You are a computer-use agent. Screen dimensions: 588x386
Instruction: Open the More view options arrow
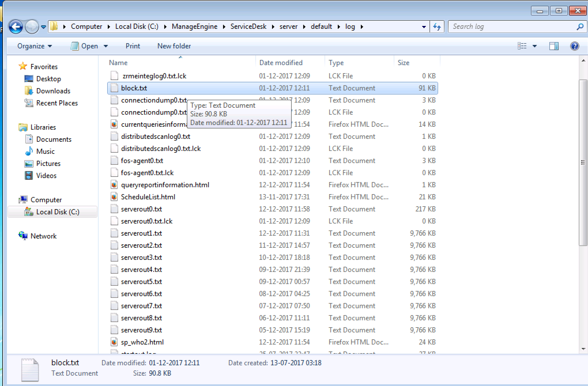coord(534,46)
